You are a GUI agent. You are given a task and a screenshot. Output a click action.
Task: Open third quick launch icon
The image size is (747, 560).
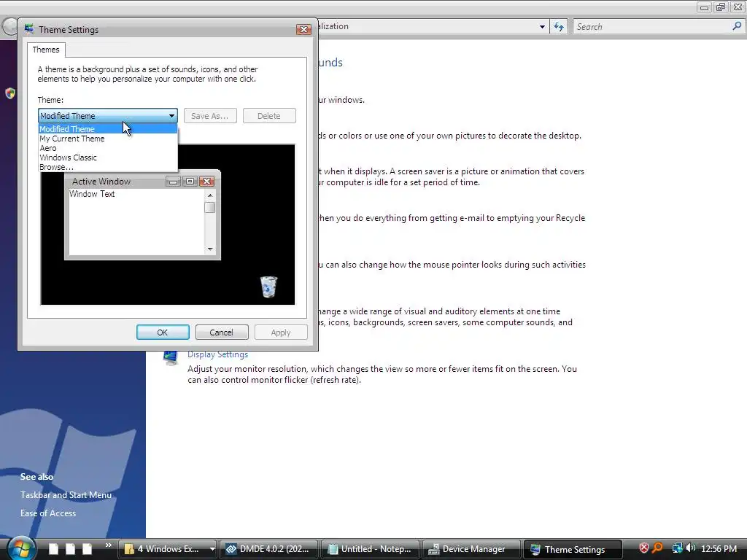point(88,549)
